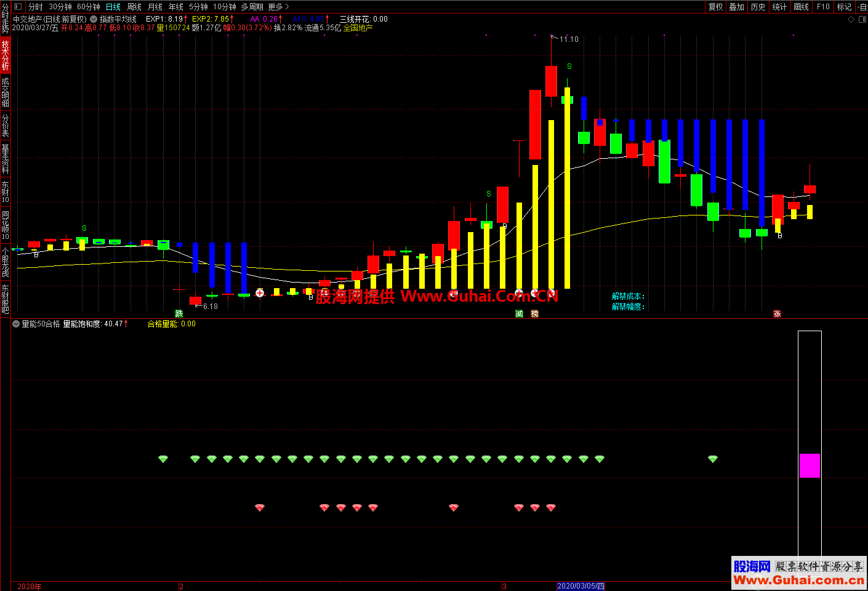Activate the 画线 drawing tool button
Viewport: 868px width, 591px height.
[x=801, y=7]
